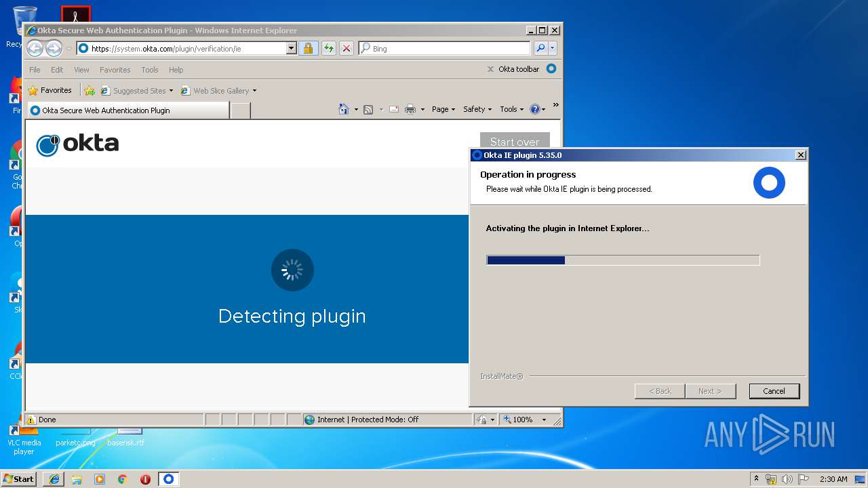Click the Help question mark icon
The width and height of the screenshot is (868, 488).
(535, 109)
